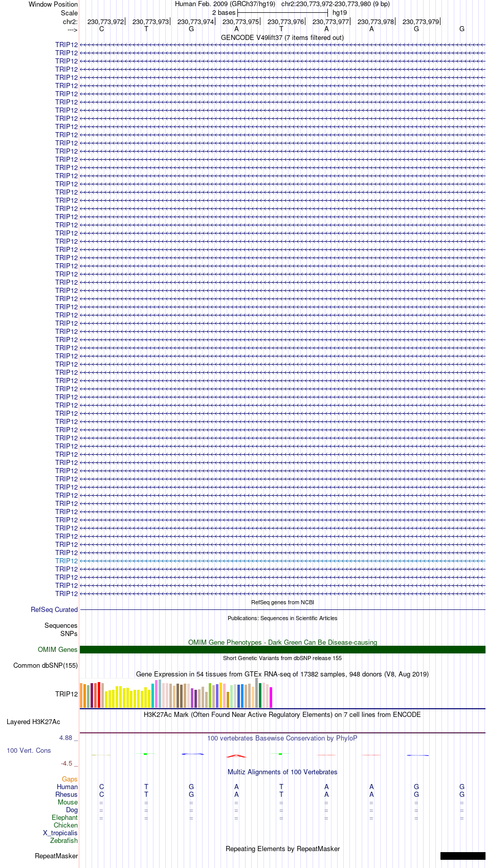Click the TRIP12 label beside GTEx bar chart
The image size is (486, 868).
click(67, 694)
